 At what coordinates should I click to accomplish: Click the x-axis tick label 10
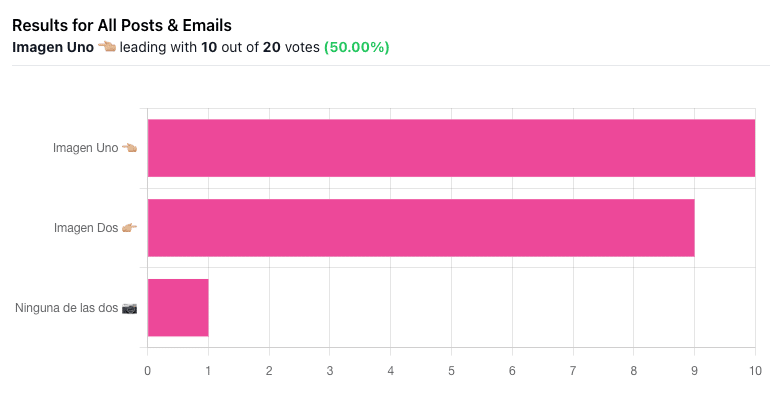click(755, 371)
